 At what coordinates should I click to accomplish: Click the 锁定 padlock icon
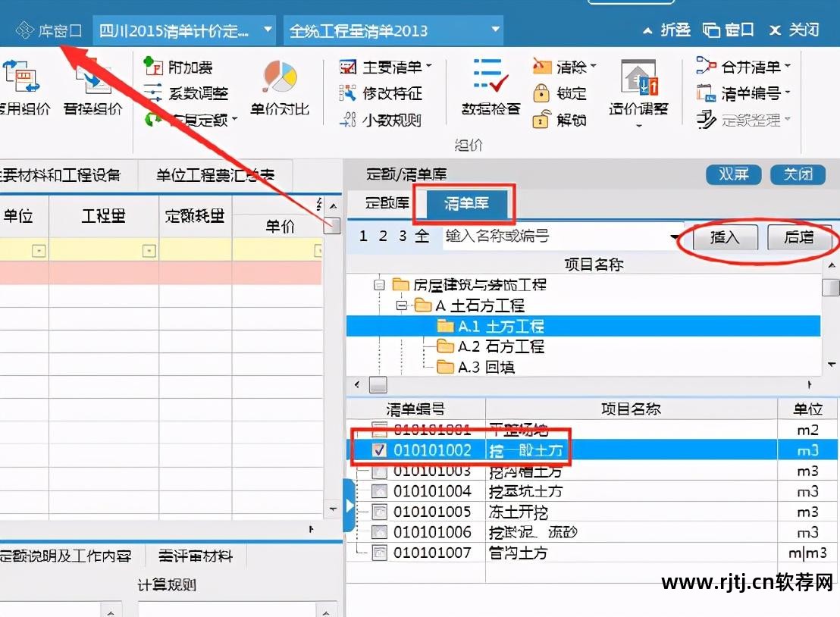click(541, 93)
